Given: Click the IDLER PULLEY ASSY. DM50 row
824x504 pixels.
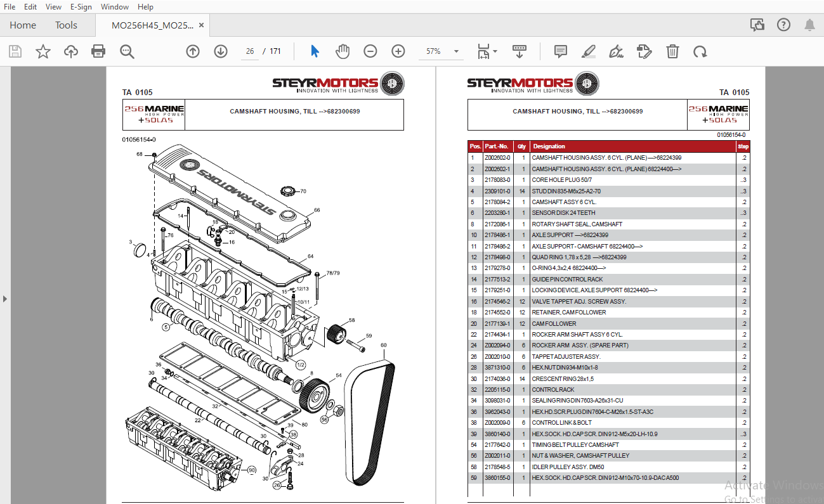Looking at the screenshot, I should [x=609, y=467].
